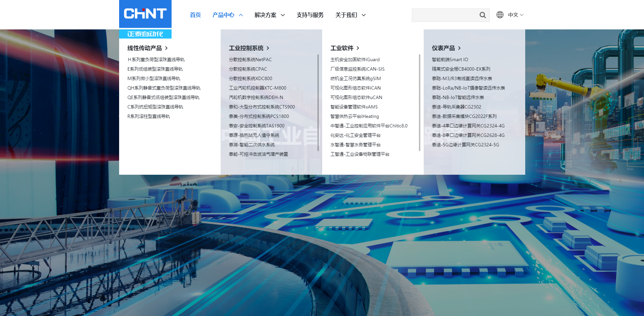This screenshot has width=644, height=316.
Task: Click the globe language icon
Action: [500, 15]
